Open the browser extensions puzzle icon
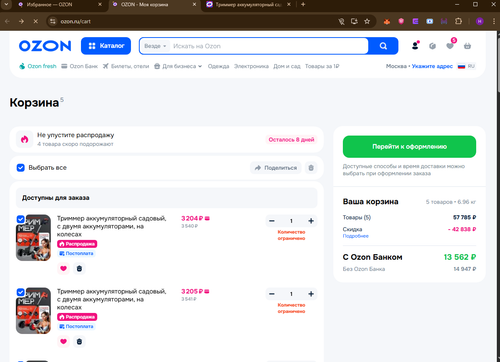 (458, 21)
